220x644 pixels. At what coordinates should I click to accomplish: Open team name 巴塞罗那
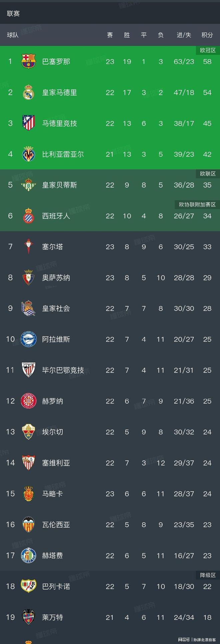(56, 62)
